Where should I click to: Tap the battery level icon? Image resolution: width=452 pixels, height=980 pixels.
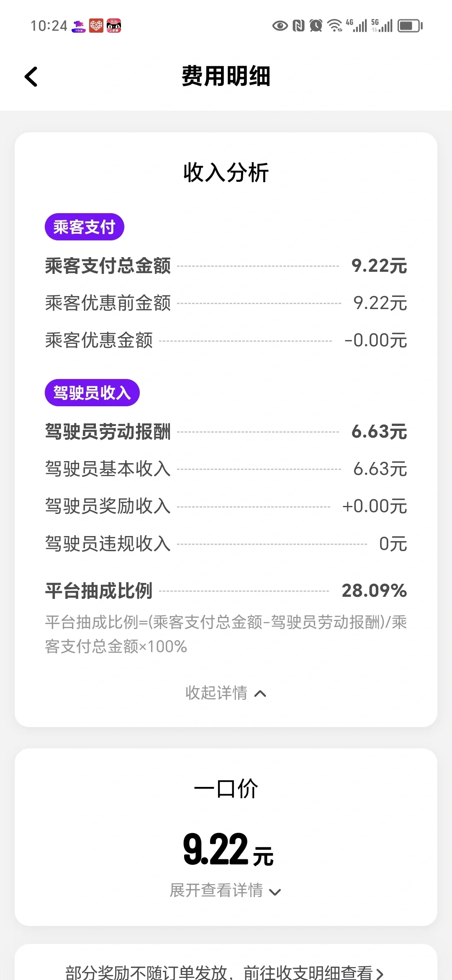(410, 26)
